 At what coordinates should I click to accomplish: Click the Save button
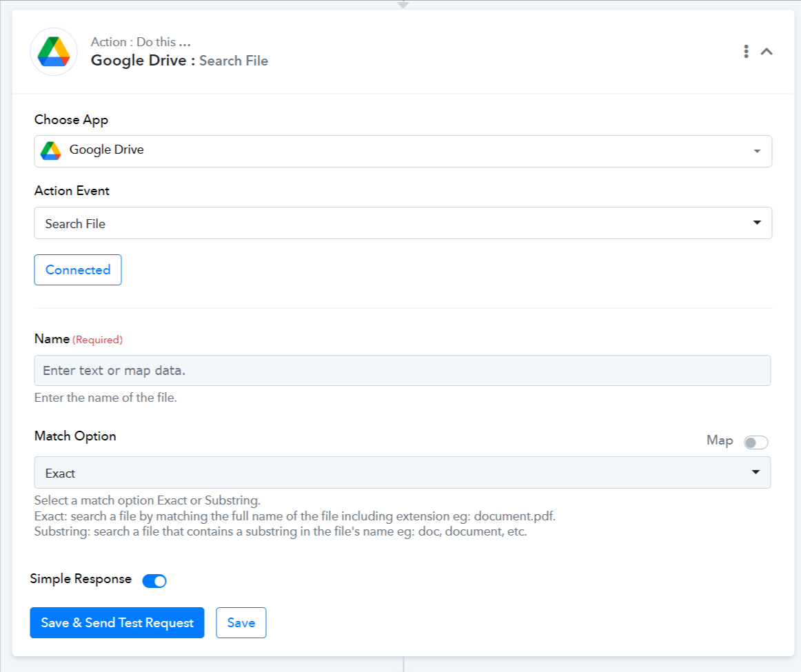pos(241,622)
